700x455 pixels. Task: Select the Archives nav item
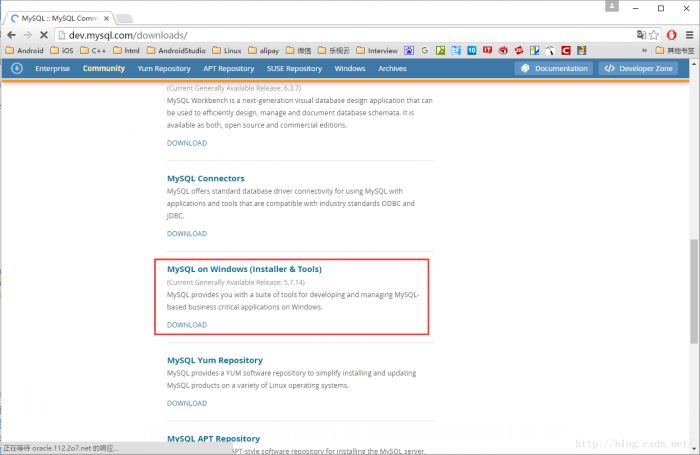click(392, 68)
